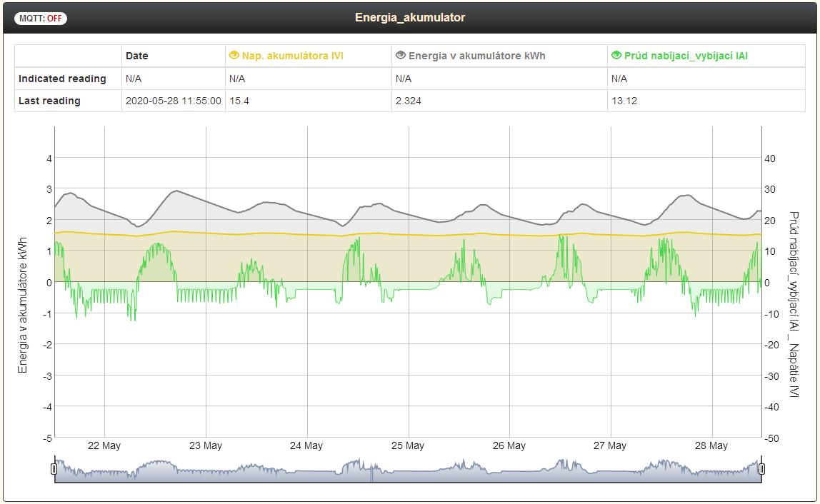Click the right range selector handle

point(761,468)
